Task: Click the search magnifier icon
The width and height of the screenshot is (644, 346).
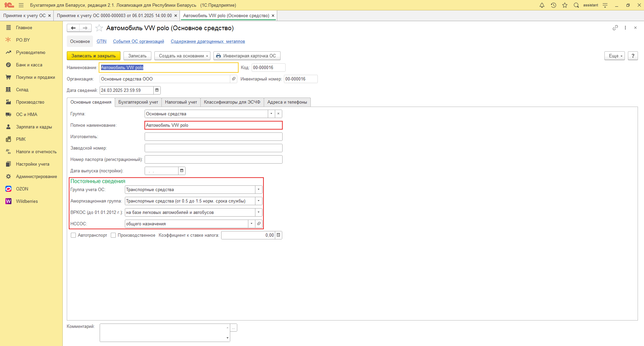Action: (x=576, y=5)
